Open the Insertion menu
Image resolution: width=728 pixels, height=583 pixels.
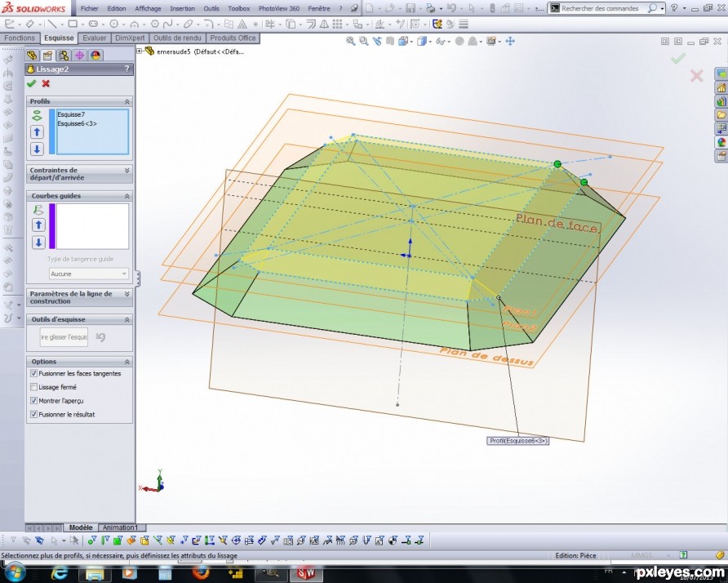point(183,8)
